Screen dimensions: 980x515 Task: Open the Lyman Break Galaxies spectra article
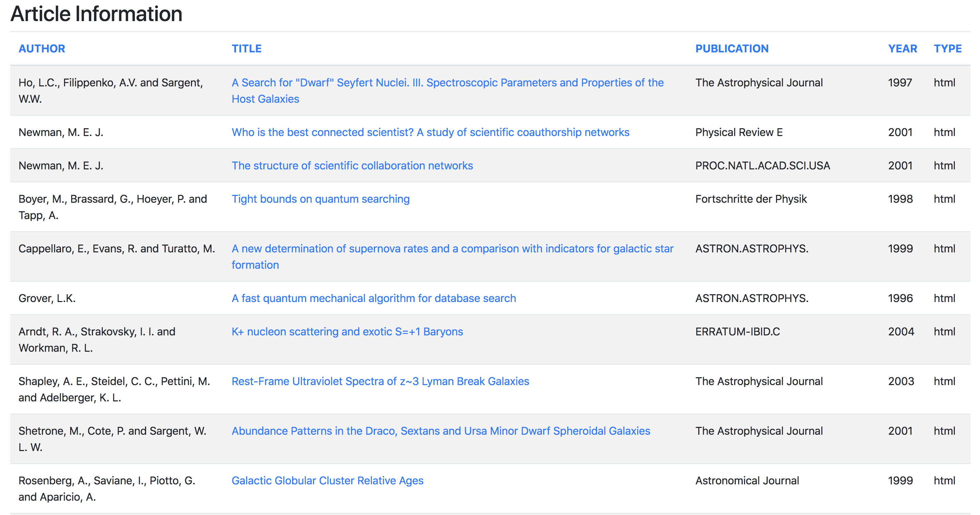point(380,381)
